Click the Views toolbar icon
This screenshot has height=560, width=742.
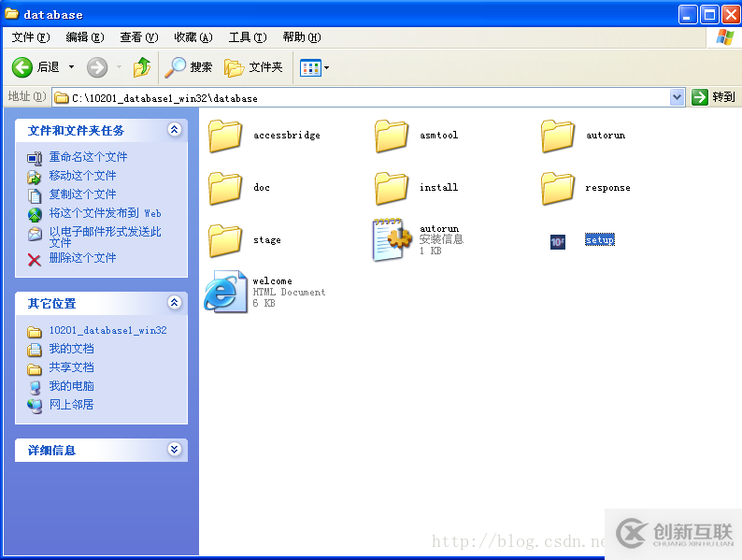click(x=310, y=67)
